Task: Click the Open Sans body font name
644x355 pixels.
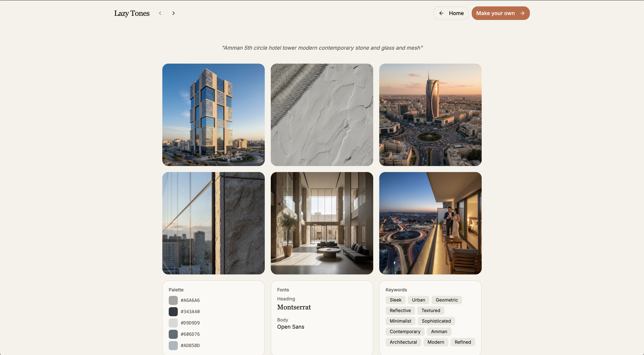Action: 291,327
